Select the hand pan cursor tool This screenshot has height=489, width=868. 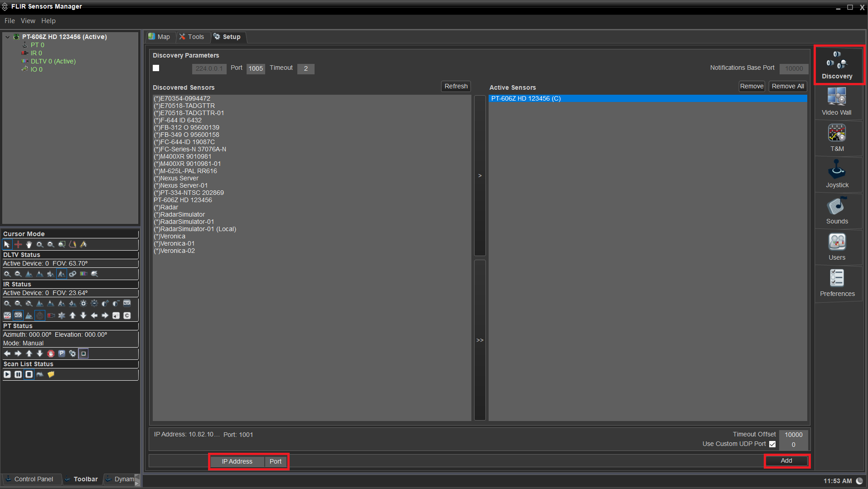coord(29,244)
